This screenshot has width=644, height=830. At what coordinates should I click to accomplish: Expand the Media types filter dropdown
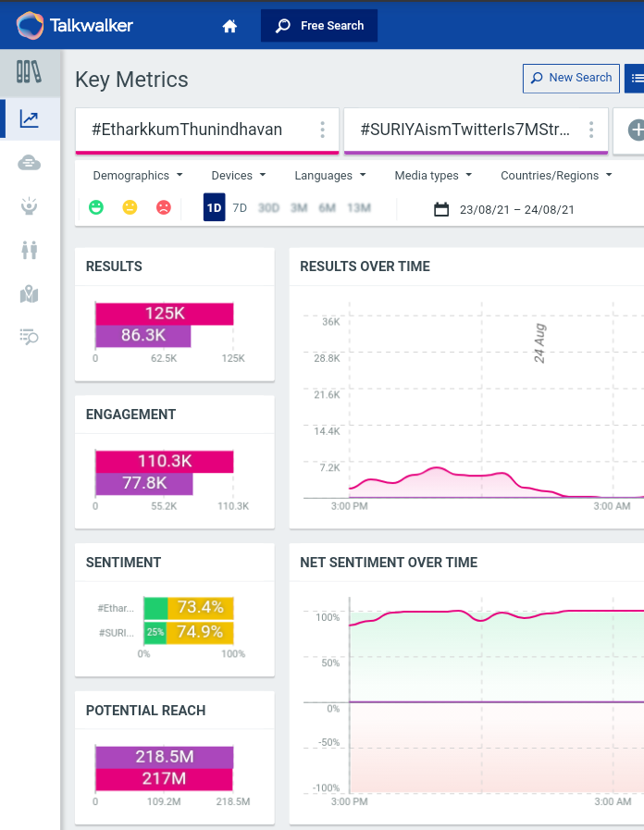[433, 176]
